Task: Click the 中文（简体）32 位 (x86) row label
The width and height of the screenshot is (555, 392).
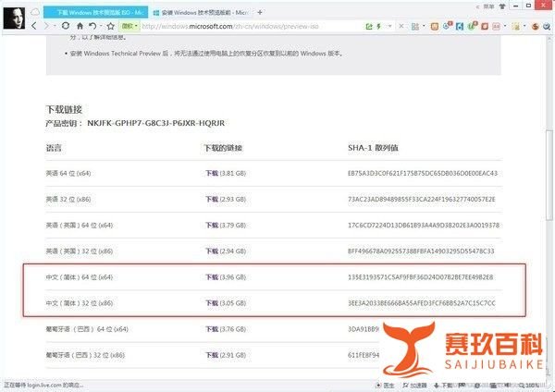Action: tap(80, 303)
